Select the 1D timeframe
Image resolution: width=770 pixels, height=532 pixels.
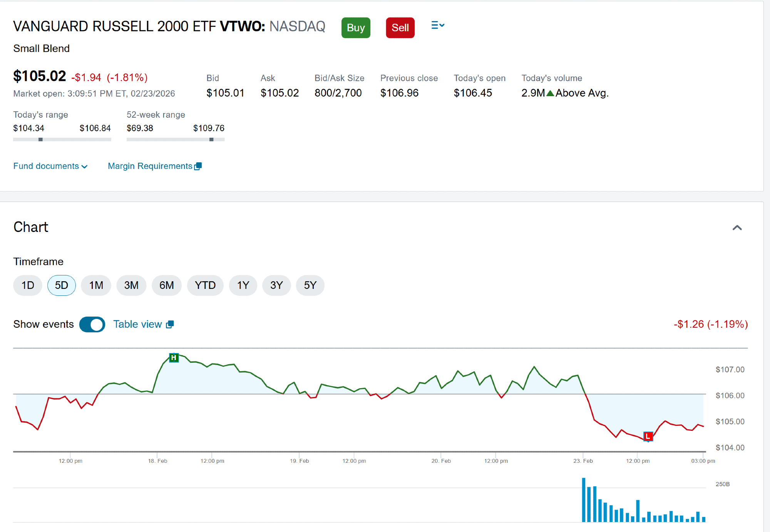28,285
